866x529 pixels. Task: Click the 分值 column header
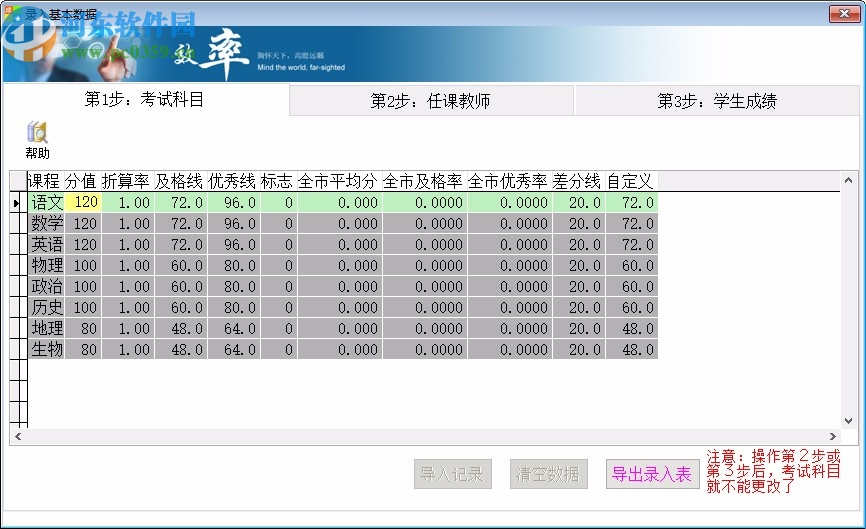82,181
